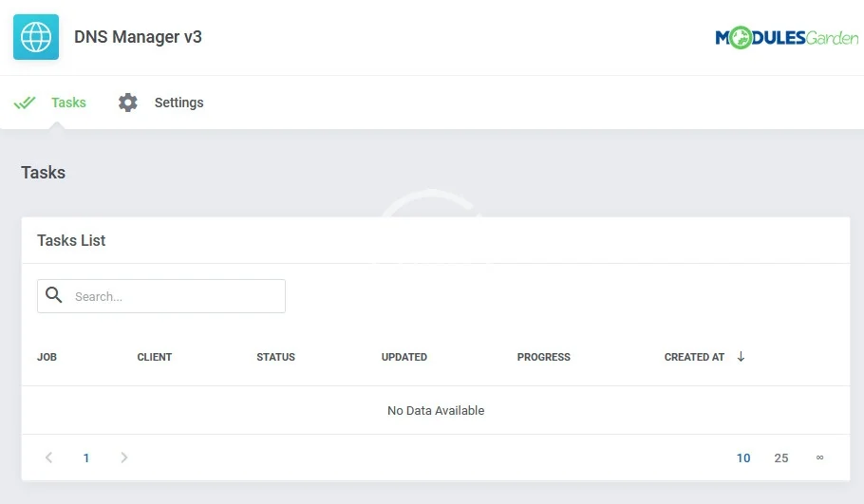Click the Settings gear icon

128,103
